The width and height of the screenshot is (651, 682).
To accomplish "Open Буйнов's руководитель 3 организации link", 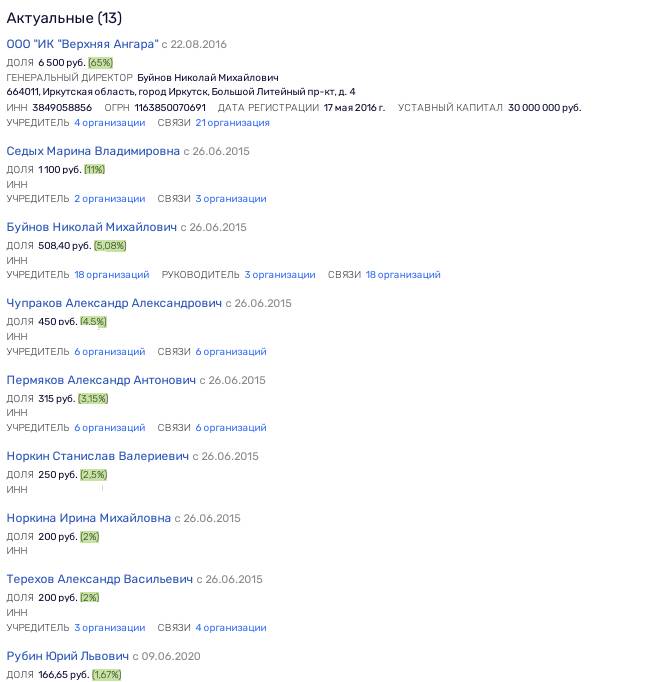I will point(280,275).
